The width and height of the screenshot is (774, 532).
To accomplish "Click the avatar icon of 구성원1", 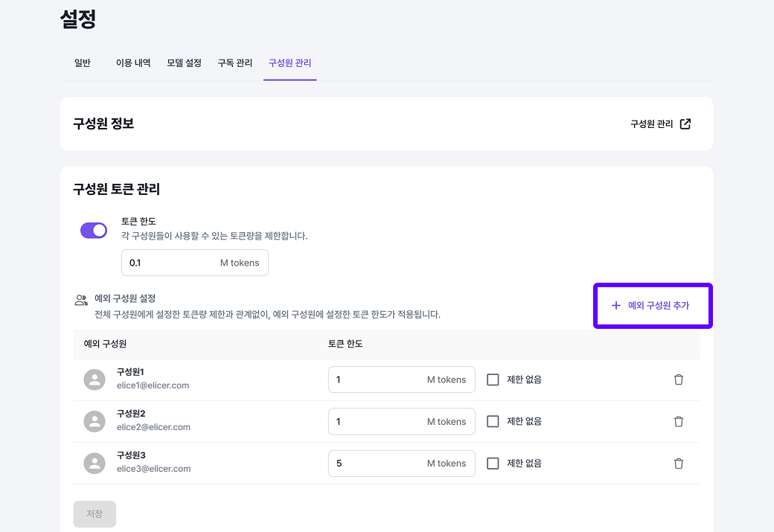I will [x=94, y=379].
